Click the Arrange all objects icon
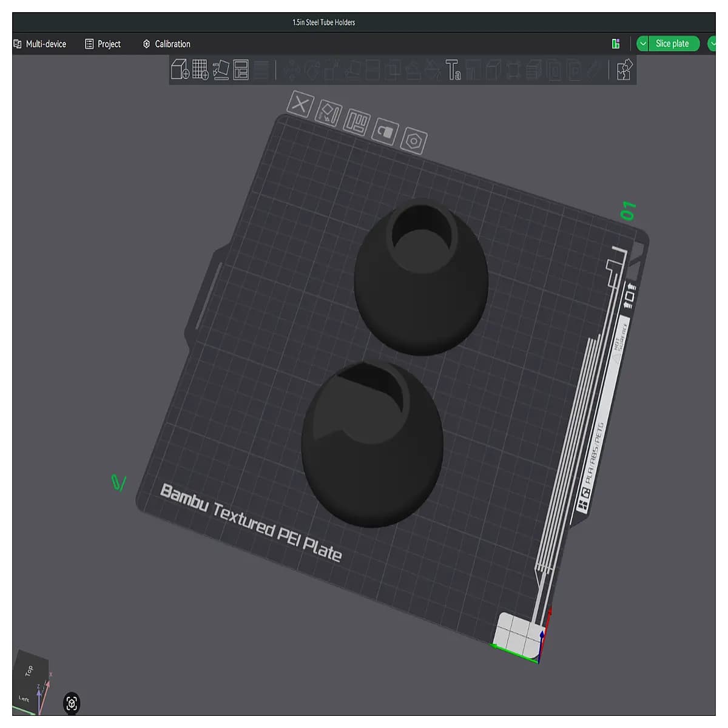This screenshot has height=728, width=728. click(x=241, y=70)
